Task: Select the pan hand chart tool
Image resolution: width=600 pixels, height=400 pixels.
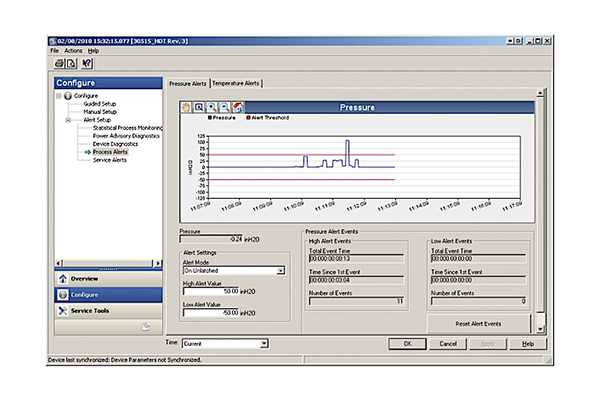Action: point(186,107)
